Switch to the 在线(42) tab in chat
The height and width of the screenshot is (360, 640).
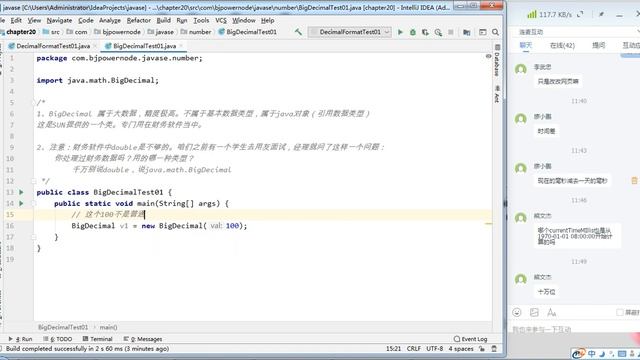coord(562,45)
